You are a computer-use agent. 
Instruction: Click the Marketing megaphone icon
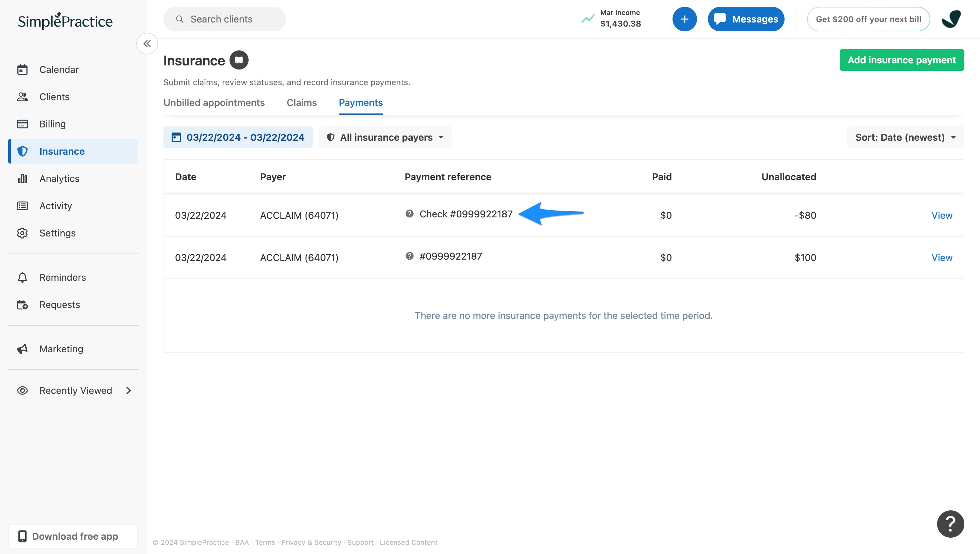[22, 349]
